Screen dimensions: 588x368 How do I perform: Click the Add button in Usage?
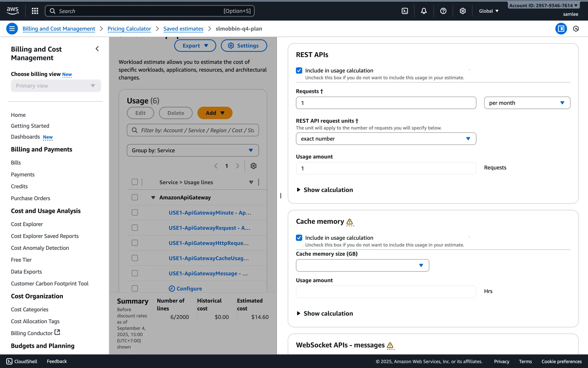tap(215, 113)
